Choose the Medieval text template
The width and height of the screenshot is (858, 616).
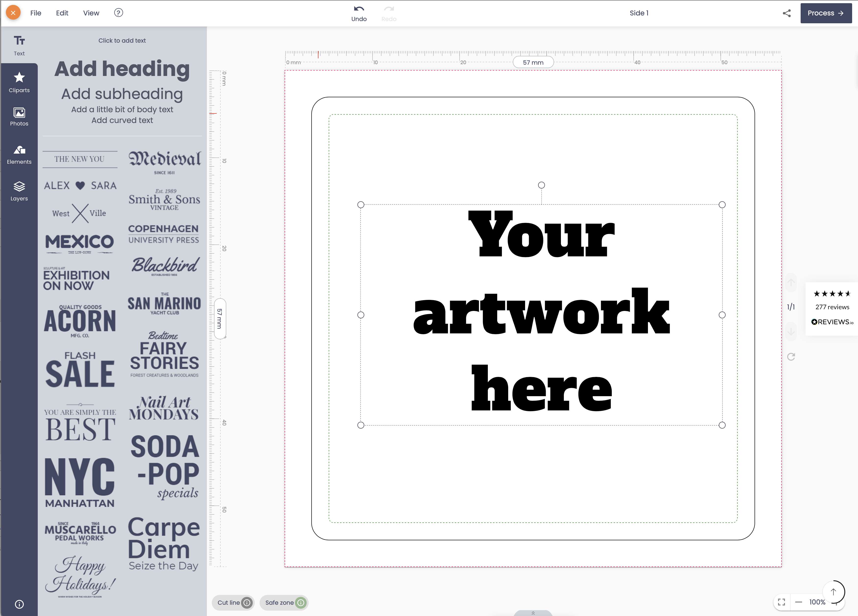tap(164, 163)
